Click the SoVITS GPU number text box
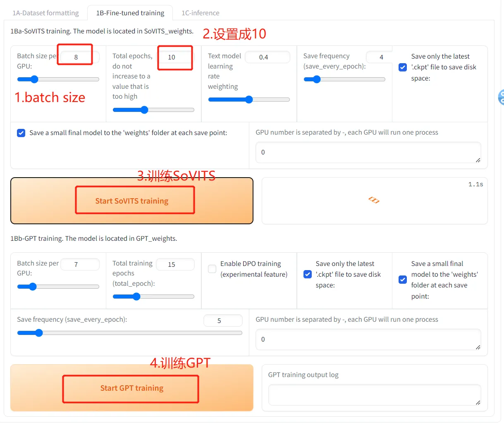The height and width of the screenshot is (432, 504). (x=368, y=152)
